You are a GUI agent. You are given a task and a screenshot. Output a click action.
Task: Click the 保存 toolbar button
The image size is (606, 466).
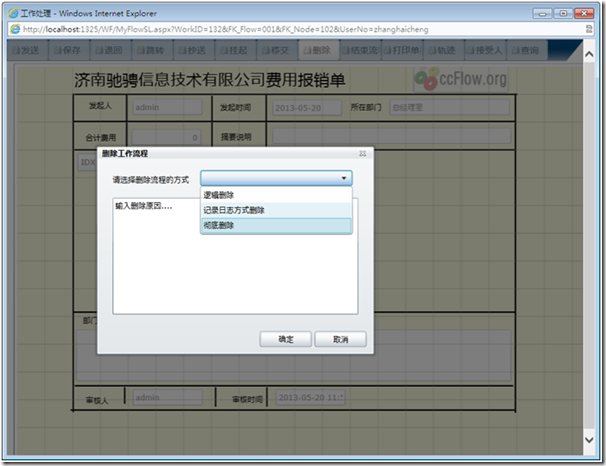click(69, 50)
